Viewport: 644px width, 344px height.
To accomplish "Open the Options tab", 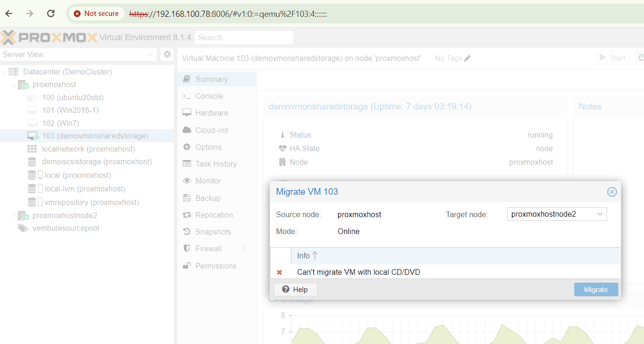I will [217, 147].
